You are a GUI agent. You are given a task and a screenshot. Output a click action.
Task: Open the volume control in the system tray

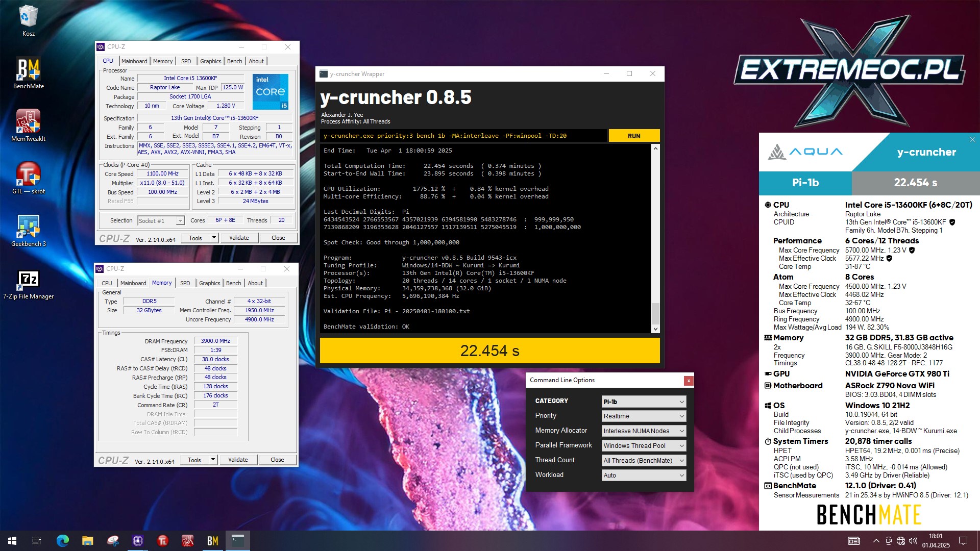click(913, 541)
